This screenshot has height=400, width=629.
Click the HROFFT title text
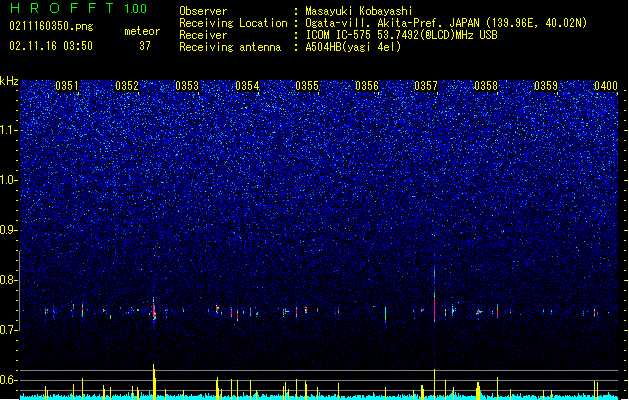(62, 8)
